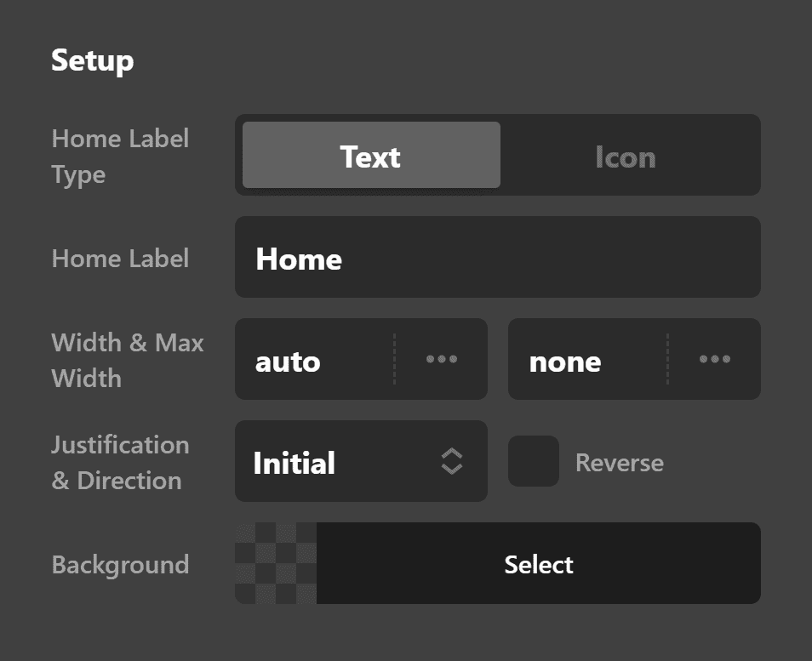Enable the Reverse direction option
The width and height of the screenshot is (812, 661).
[533, 461]
